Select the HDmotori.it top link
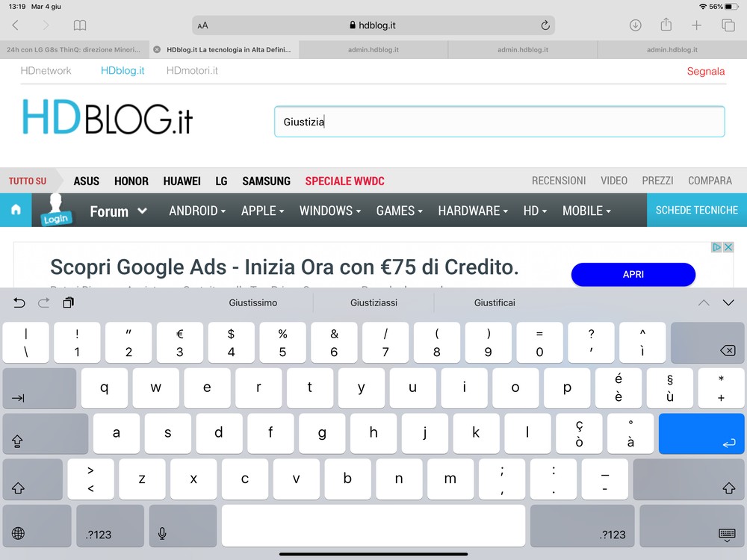This screenshot has width=747, height=560. pos(192,71)
